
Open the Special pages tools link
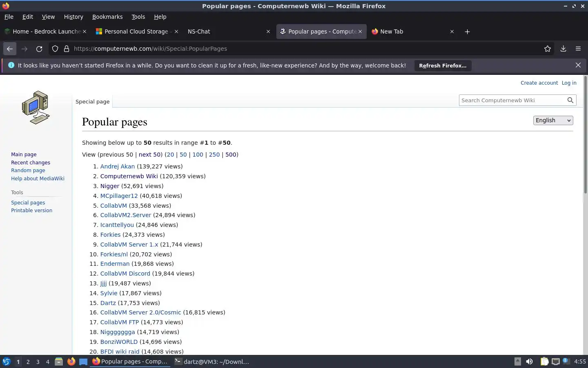click(28, 202)
